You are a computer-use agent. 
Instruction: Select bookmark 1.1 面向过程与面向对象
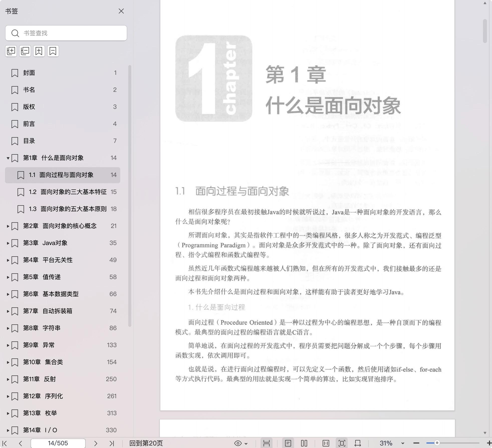(63, 175)
